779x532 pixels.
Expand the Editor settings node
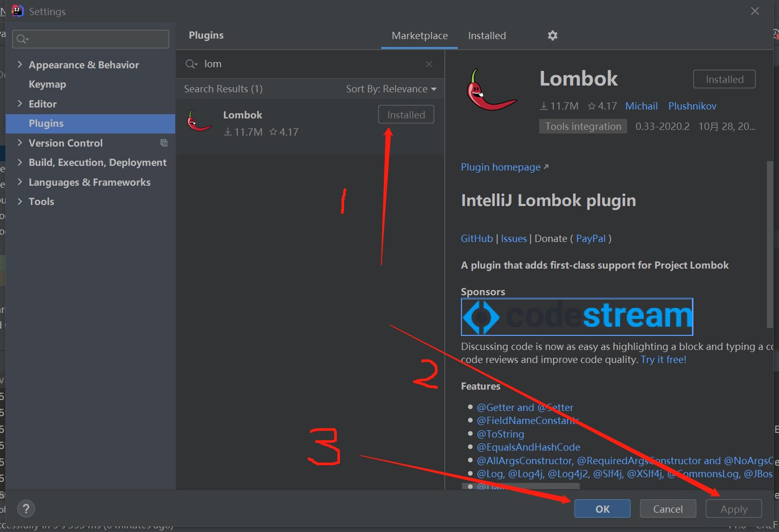click(20, 104)
